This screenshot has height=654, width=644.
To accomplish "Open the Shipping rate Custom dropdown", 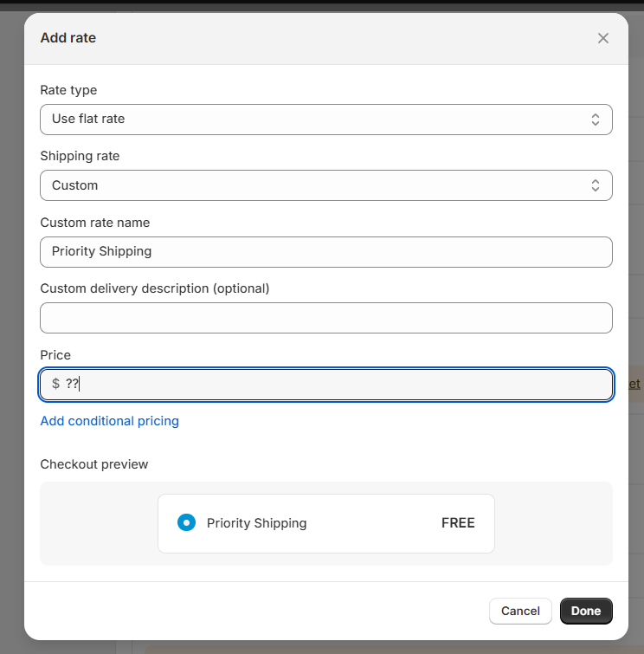I will point(326,185).
